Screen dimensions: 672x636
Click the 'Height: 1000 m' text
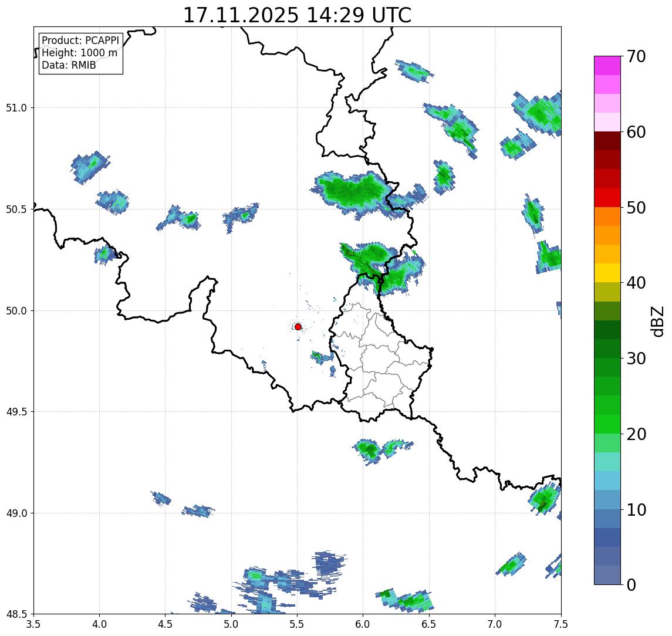click(79, 53)
